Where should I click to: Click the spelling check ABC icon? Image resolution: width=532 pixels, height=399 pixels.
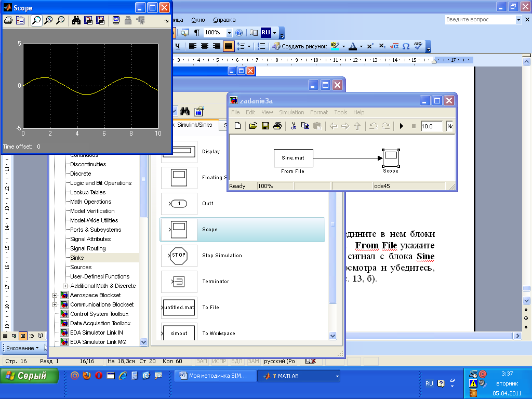click(418, 46)
